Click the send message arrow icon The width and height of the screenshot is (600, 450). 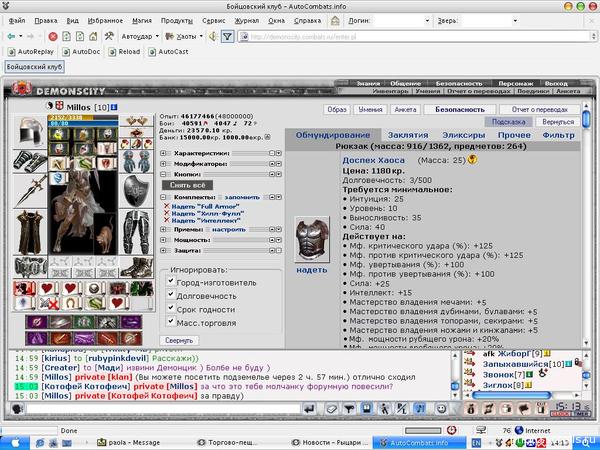(x=308, y=409)
